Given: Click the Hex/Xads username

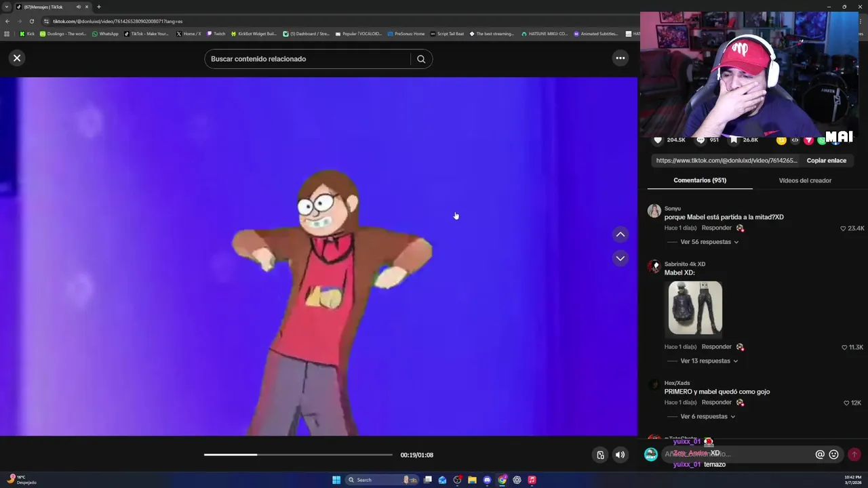Looking at the screenshot, I should (x=677, y=383).
